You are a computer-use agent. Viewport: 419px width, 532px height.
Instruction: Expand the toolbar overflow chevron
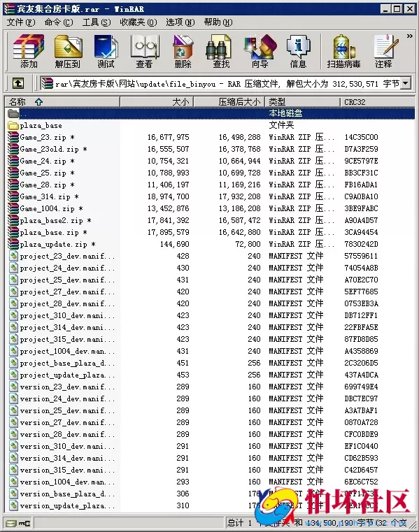[409, 36]
